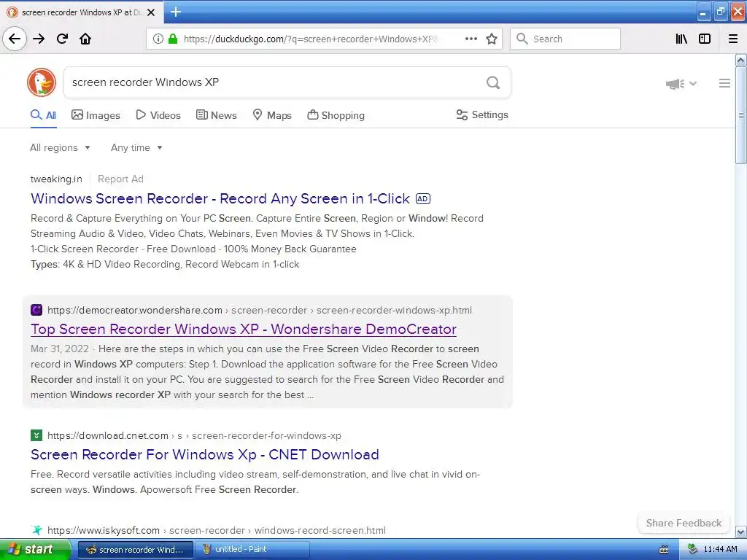The height and width of the screenshot is (560, 747).
Task: Select the Firefox taskbar button
Action: [136, 550]
